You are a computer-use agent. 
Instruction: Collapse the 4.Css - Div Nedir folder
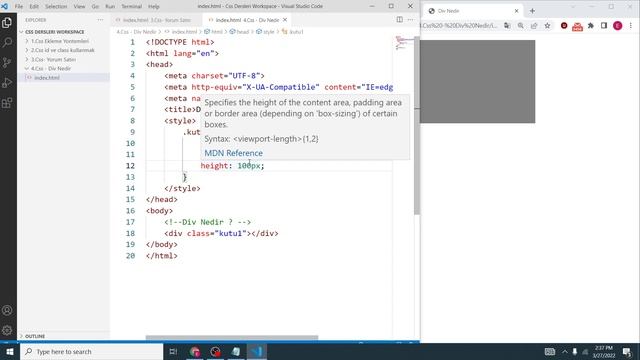coord(51,69)
